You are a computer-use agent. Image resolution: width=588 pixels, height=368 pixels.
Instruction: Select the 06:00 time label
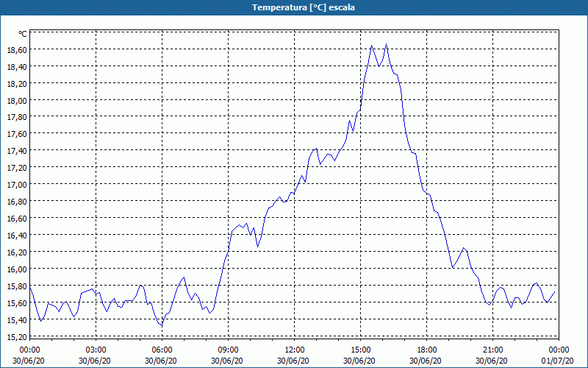pos(162,350)
